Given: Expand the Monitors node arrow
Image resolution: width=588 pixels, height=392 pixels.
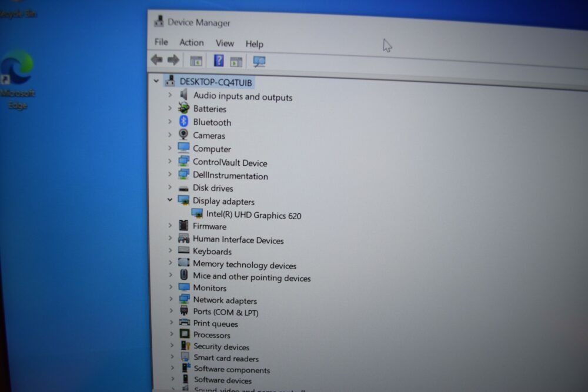Looking at the screenshot, I should coord(171,287).
